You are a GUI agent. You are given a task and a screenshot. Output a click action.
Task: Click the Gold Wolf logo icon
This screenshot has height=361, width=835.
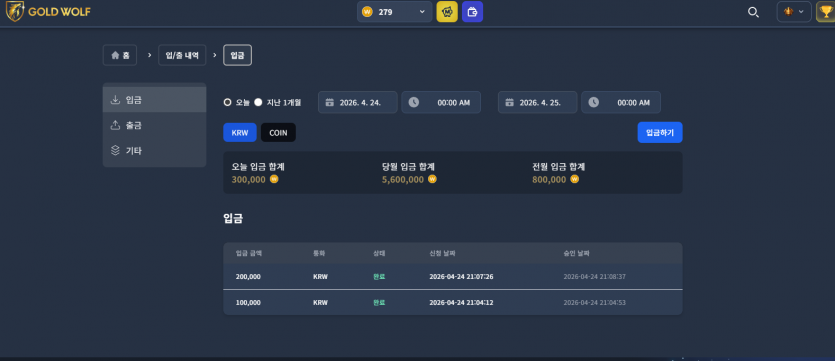tap(14, 11)
